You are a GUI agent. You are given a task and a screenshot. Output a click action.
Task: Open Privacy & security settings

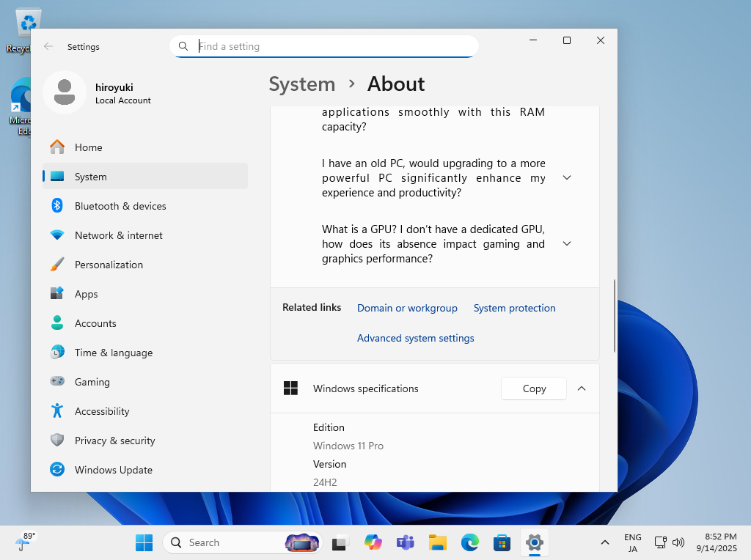[x=145, y=440]
